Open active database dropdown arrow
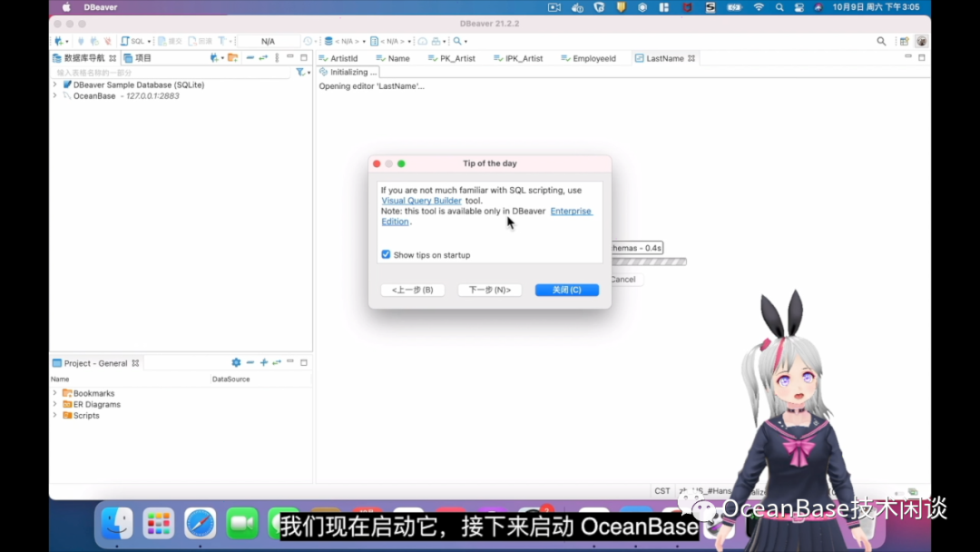The width and height of the screenshot is (980, 552). [x=365, y=41]
